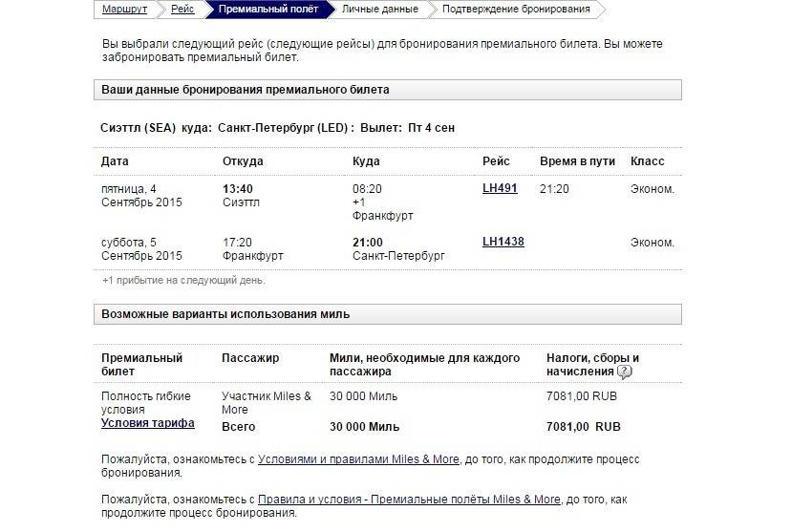The image size is (792, 532).
Task: Go back to the Маршрут step
Action: [x=124, y=10]
